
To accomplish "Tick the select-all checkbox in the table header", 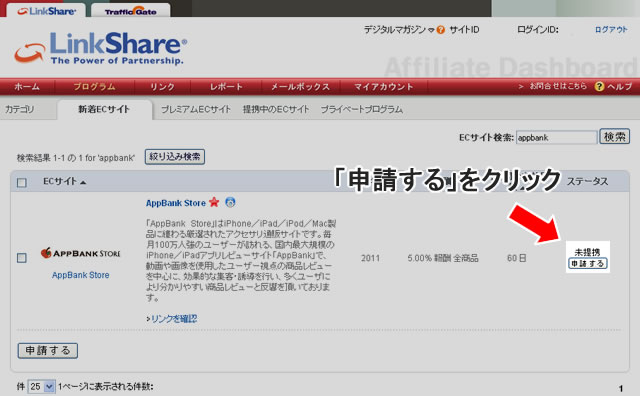I will [22, 182].
